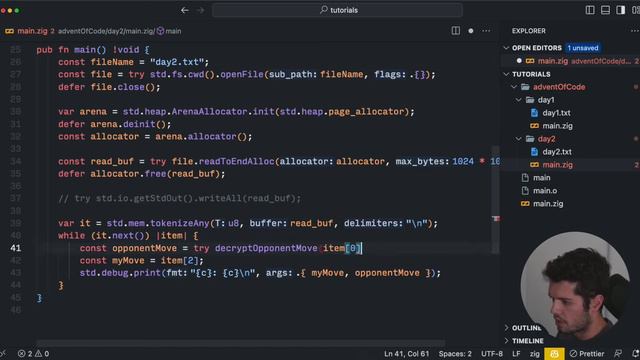Open day1.txt file
Viewport: 640px width, 360px height.
(556, 113)
